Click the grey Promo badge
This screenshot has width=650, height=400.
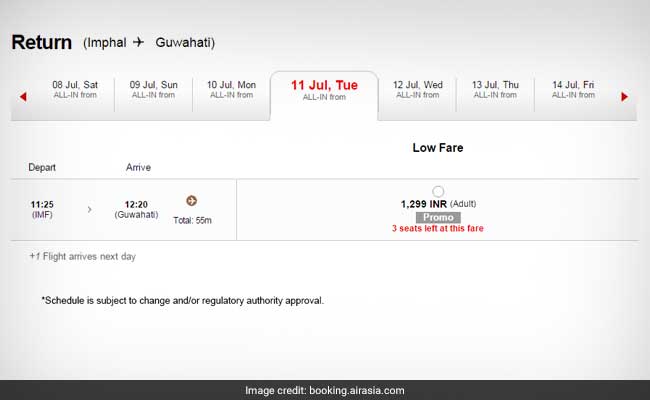click(438, 217)
